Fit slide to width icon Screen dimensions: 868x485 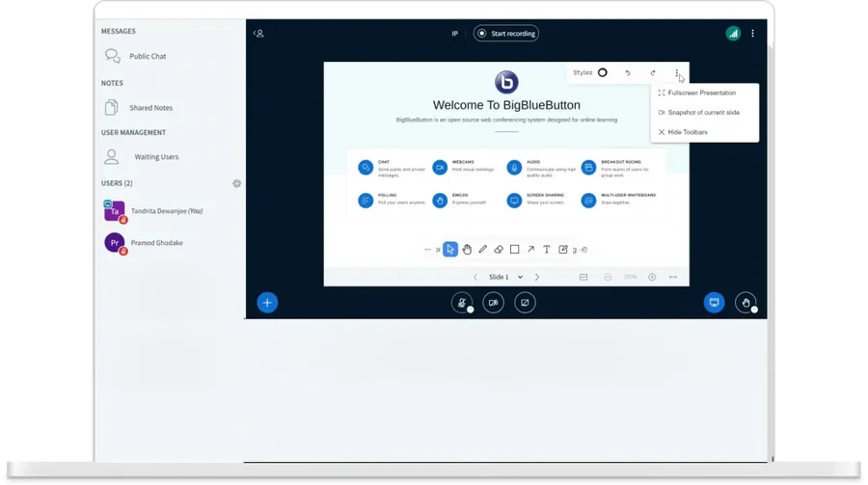[673, 278]
